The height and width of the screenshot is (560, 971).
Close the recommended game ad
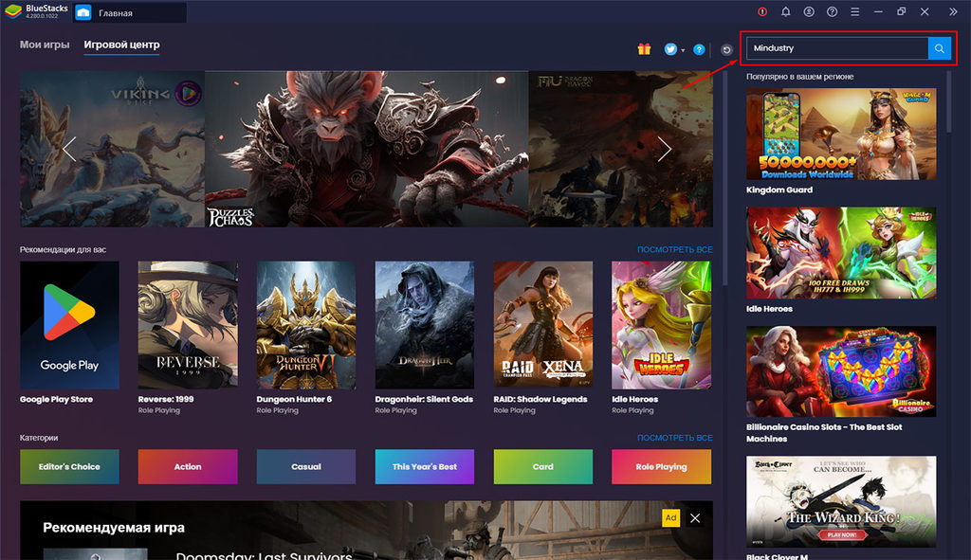click(695, 518)
